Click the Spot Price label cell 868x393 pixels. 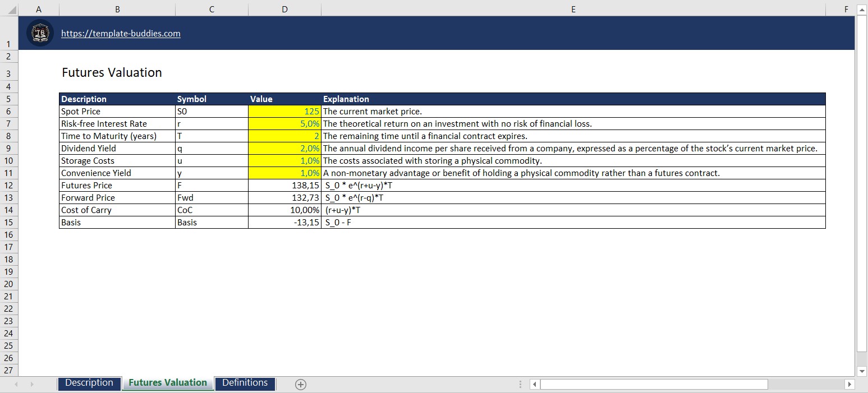(x=117, y=112)
